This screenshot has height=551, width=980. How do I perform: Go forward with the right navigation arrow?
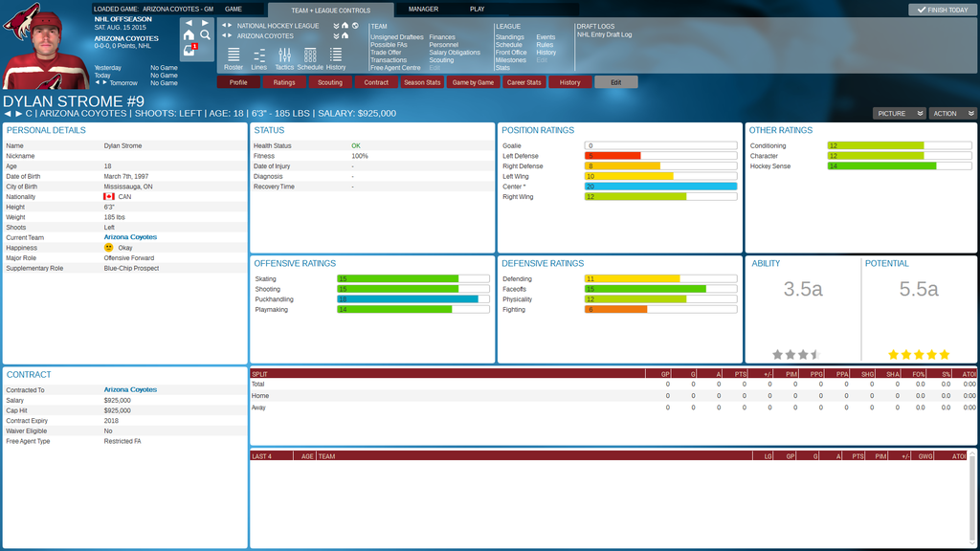point(205,23)
